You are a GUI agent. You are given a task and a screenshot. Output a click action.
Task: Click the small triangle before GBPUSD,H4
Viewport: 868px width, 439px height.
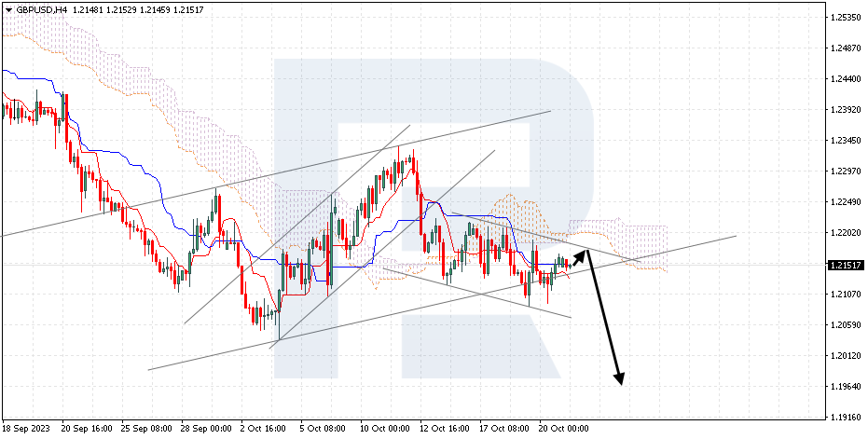coord(8,7)
